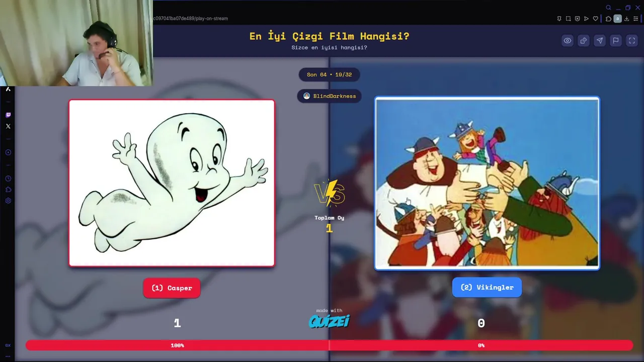Open history clock icon in sidebar

8,178
